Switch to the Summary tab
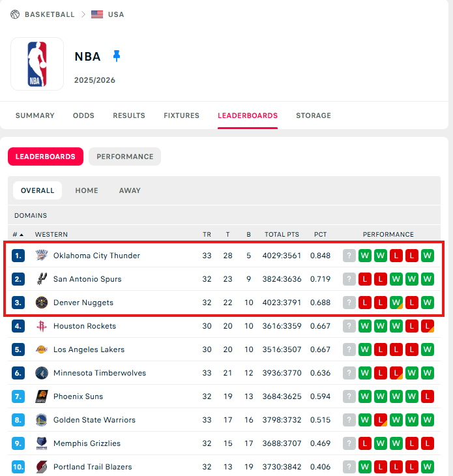Viewport: 453px width, 476px height. 35,115
